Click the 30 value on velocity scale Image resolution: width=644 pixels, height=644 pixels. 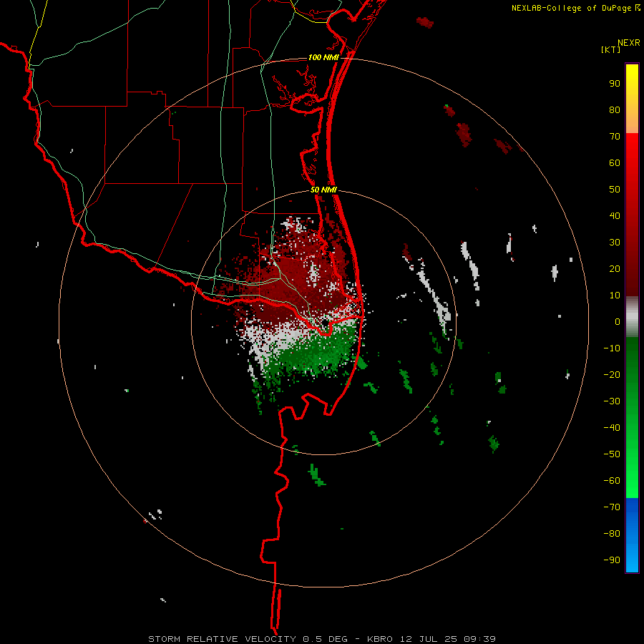tap(615, 243)
